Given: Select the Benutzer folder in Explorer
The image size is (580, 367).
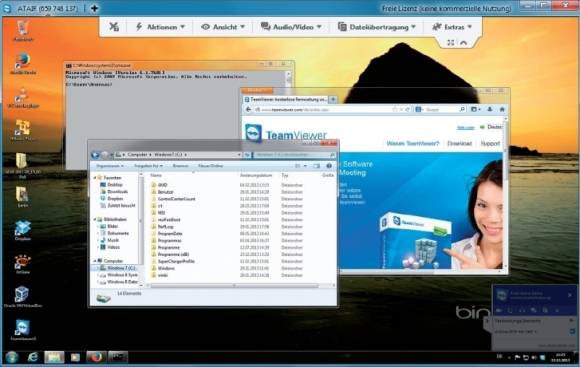Looking at the screenshot, I should [x=165, y=192].
